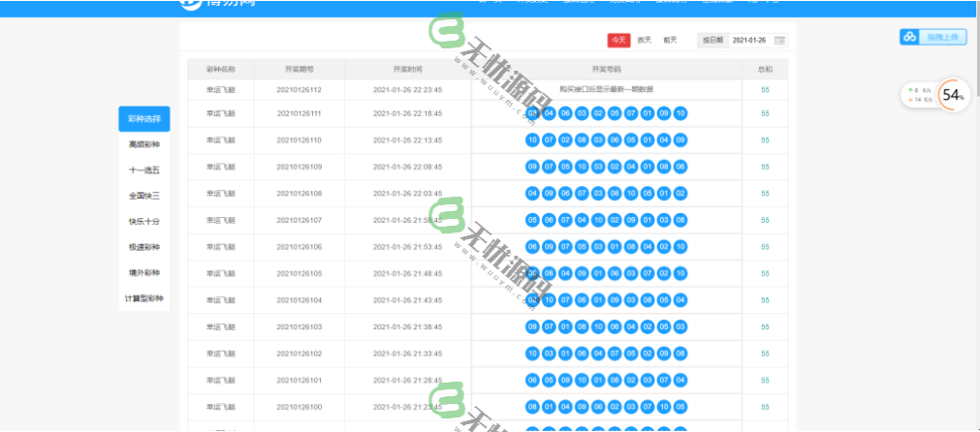Click draw time 2021-01-26 21:33:45
The height and width of the screenshot is (432, 980).
pyautogui.click(x=407, y=354)
